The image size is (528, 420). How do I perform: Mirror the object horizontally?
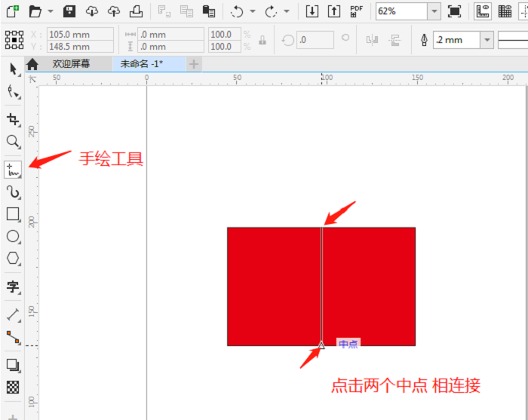[x=372, y=40]
